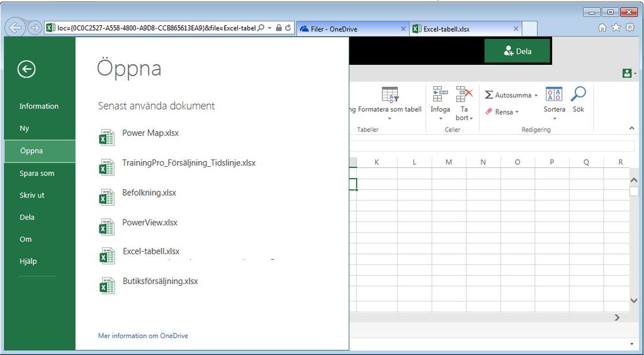
Task: Click Butiksförsäljning.xlsx file icon
Action: [107, 286]
